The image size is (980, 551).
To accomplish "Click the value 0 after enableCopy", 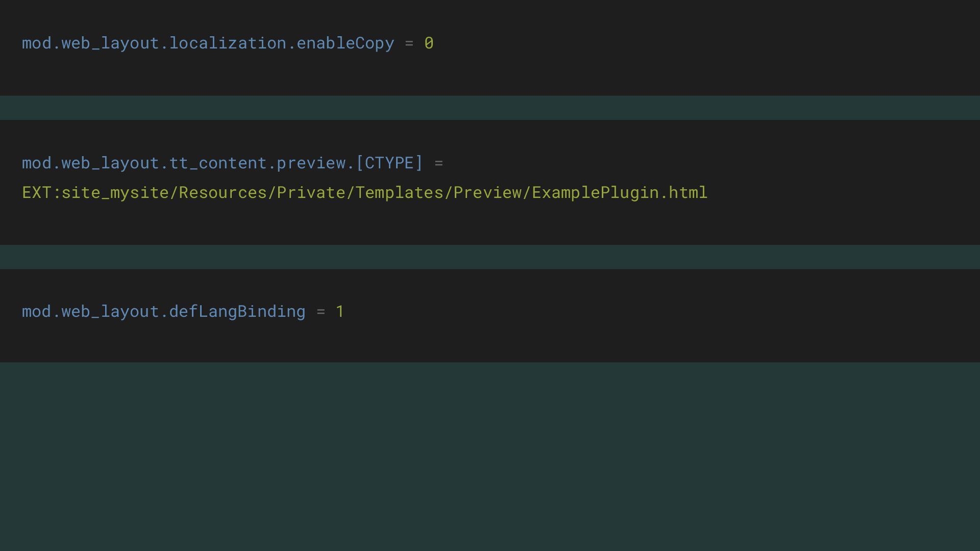I will (x=429, y=43).
